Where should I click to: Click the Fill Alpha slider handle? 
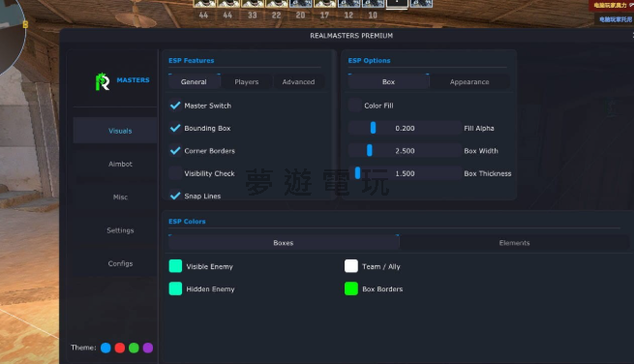tap(374, 128)
